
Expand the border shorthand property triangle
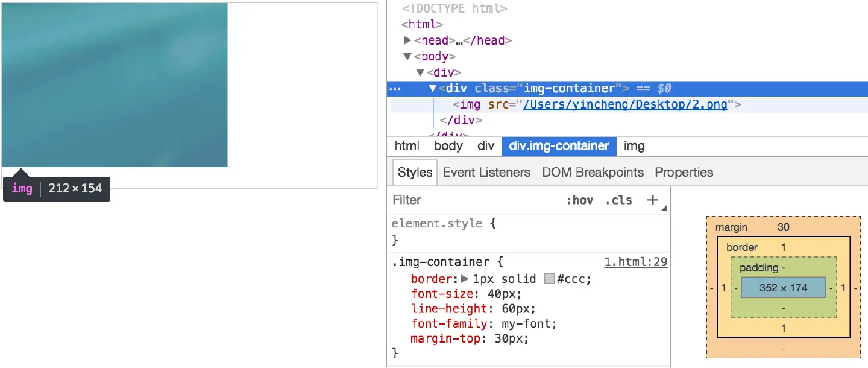coord(465,279)
